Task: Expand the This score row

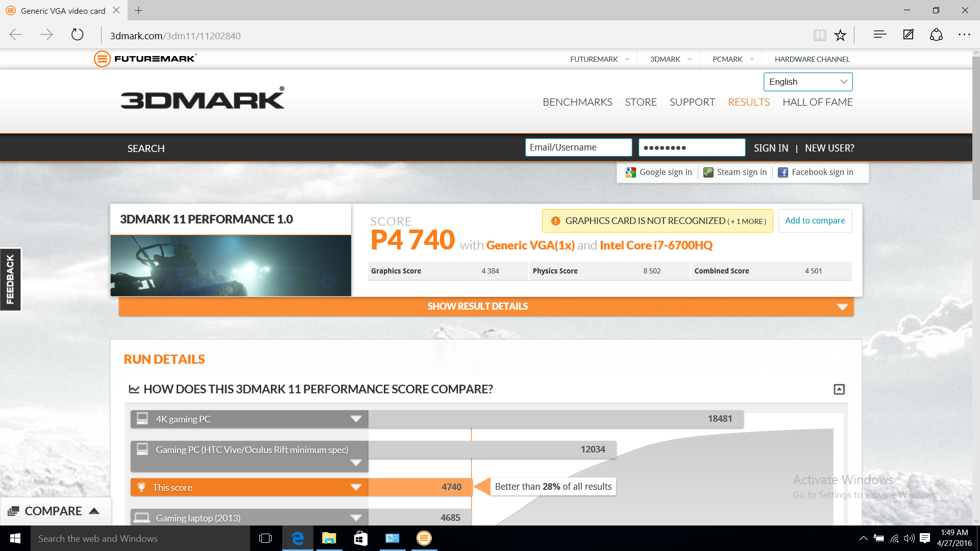Action: click(x=356, y=487)
